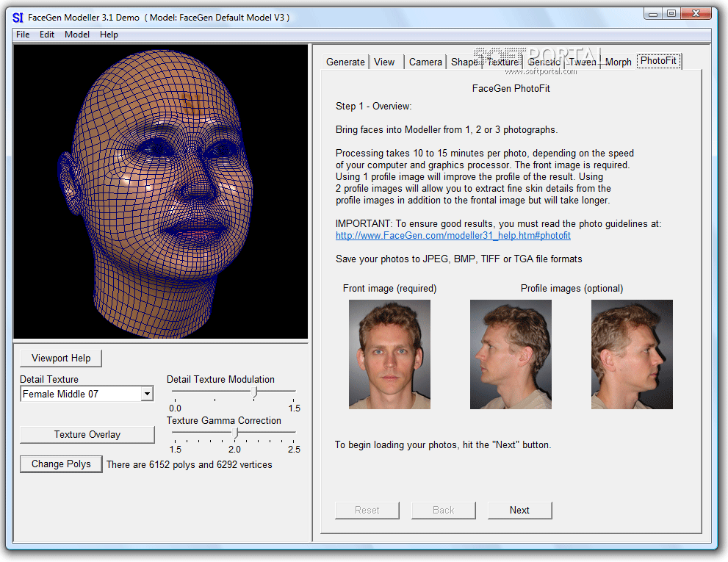Open the Help menu

(x=109, y=35)
